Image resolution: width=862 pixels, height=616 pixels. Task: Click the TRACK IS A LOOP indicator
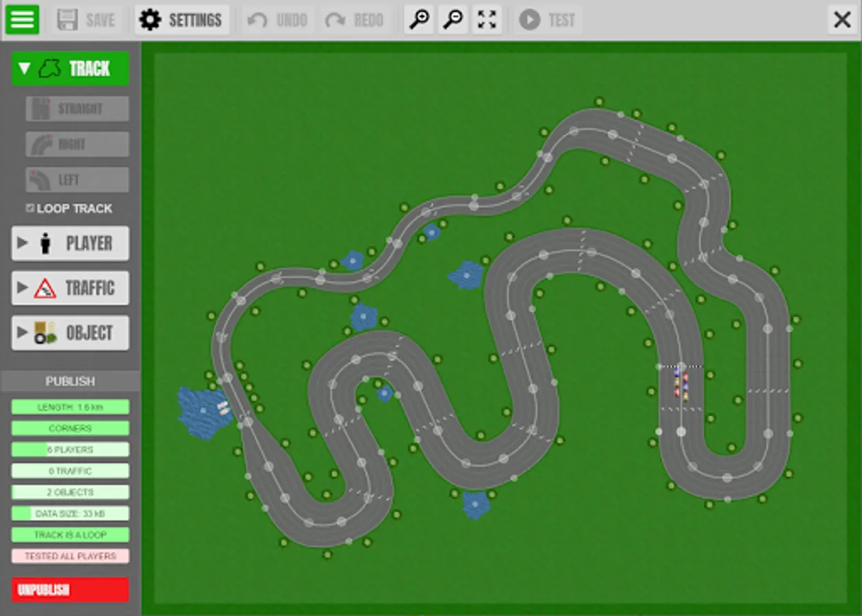(x=70, y=535)
